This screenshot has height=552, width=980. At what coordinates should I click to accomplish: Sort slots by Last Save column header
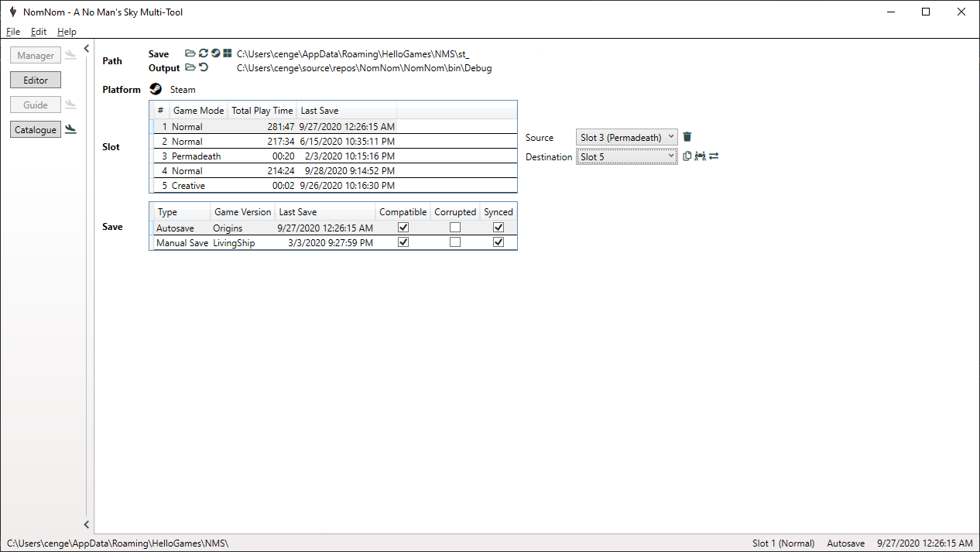347,110
